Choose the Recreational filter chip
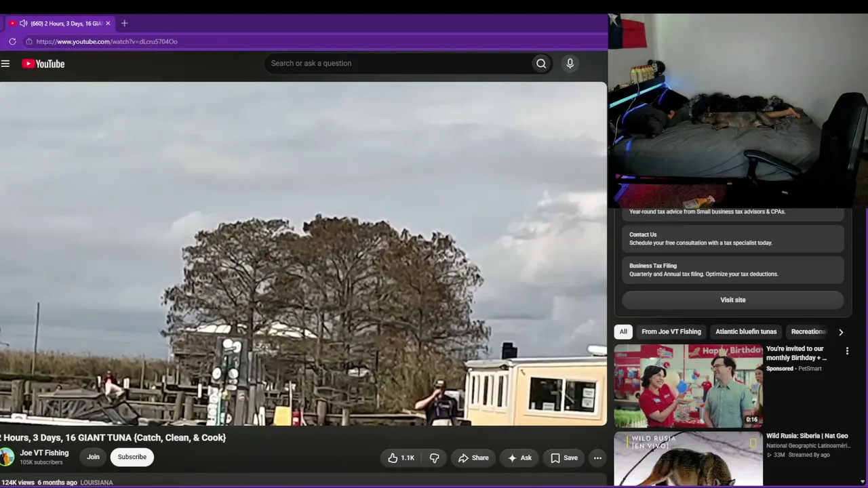 pyautogui.click(x=808, y=332)
